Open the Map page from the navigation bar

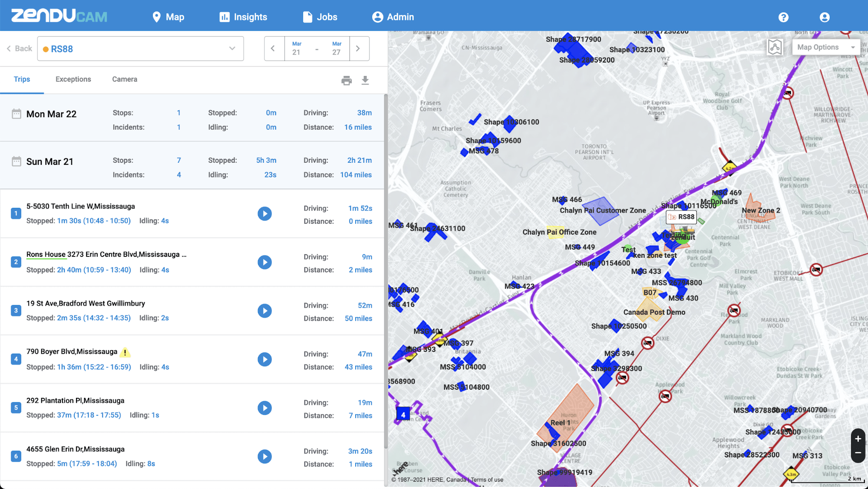pos(168,17)
